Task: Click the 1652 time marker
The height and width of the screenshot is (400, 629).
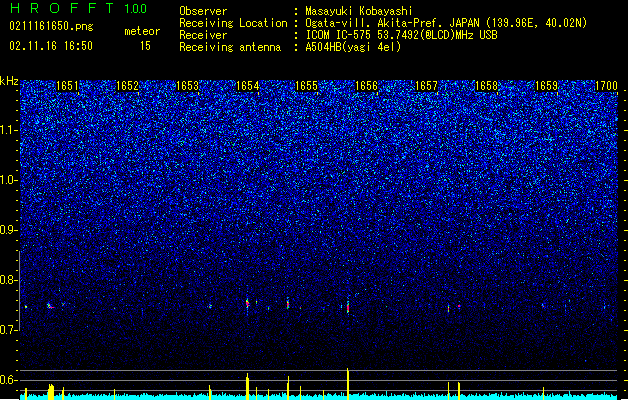Action: tap(127, 86)
